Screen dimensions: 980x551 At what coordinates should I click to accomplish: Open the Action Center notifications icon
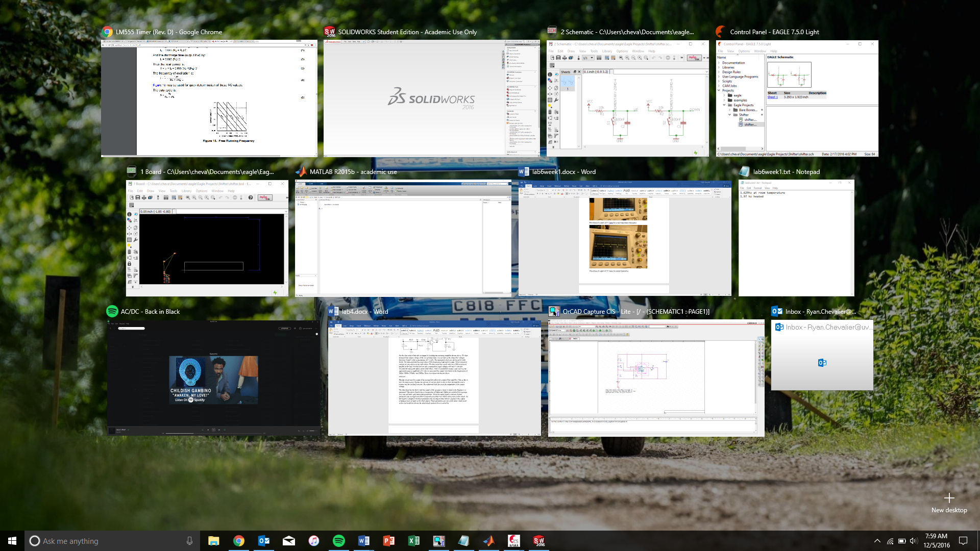pyautogui.click(x=963, y=541)
